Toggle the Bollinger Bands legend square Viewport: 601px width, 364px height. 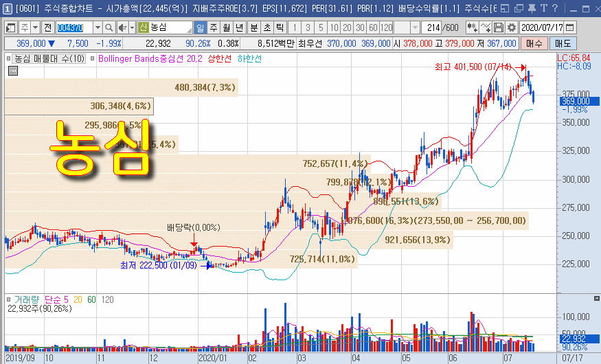point(92,58)
